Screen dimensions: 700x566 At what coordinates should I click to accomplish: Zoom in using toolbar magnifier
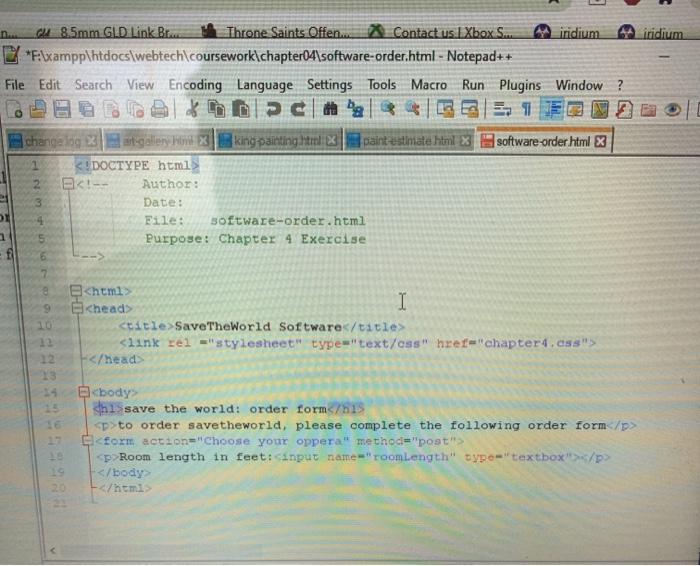[x=388, y=108]
